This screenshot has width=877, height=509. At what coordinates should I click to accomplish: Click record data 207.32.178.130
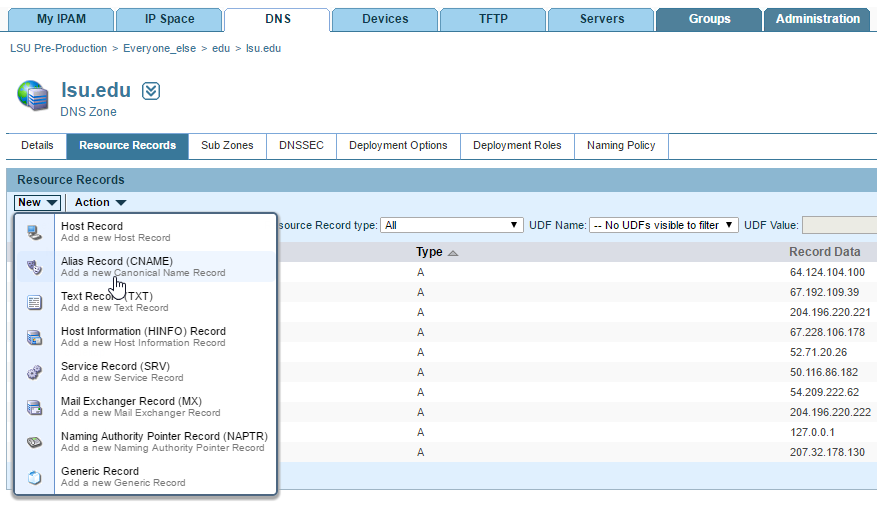(827, 453)
